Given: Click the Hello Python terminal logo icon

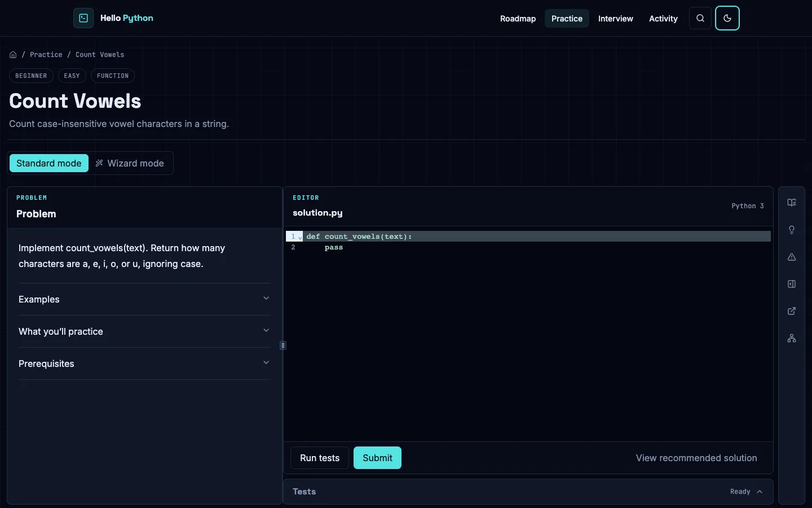Looking at the screenshot, I should point(83,18).
